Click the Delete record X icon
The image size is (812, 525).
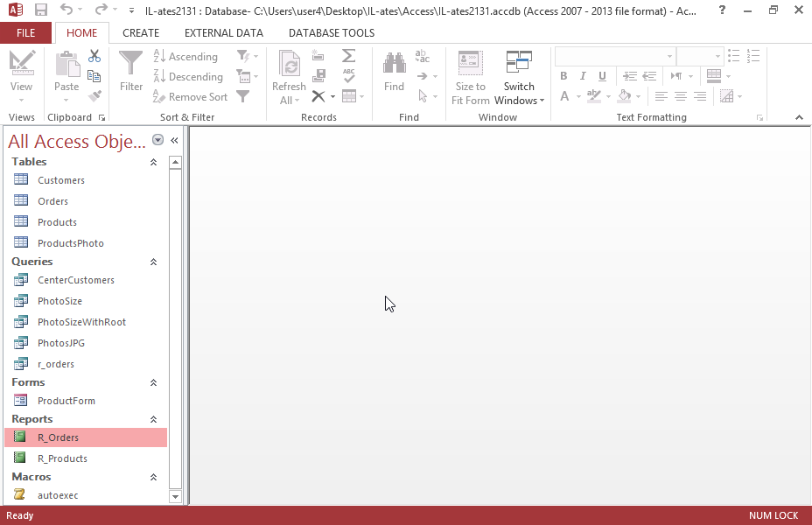(x=318, y=95)
